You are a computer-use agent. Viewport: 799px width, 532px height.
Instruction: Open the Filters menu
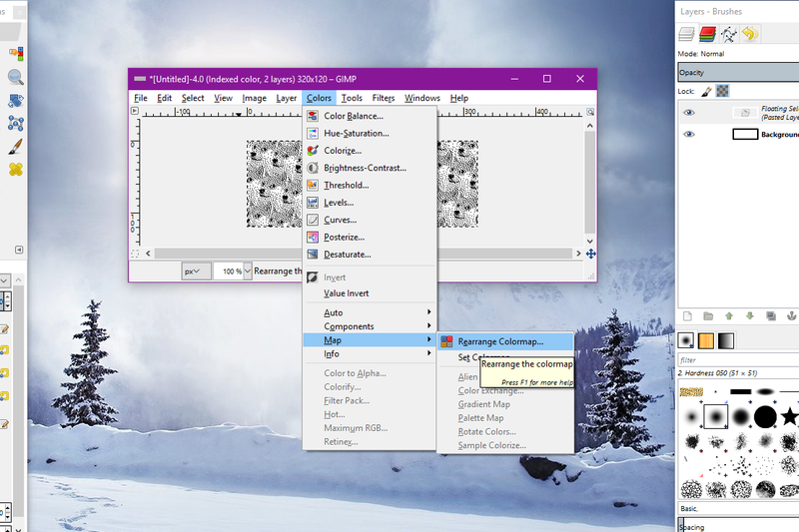383,98
